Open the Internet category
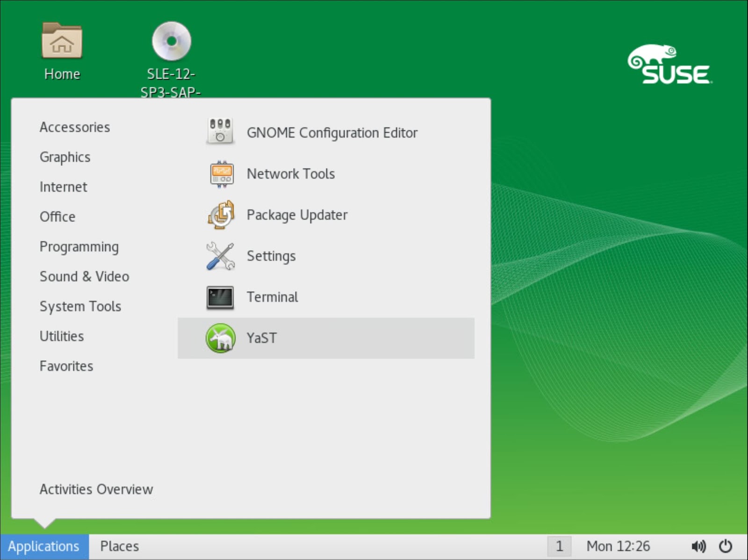Image resolution: width=748 pixels, height=560 pixels. (63, 187)
